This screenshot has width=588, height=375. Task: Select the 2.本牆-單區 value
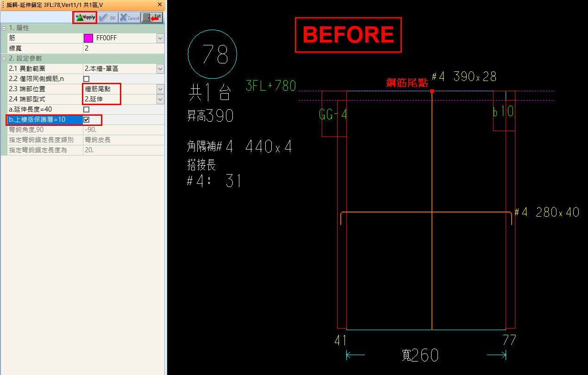coord(119,69)
